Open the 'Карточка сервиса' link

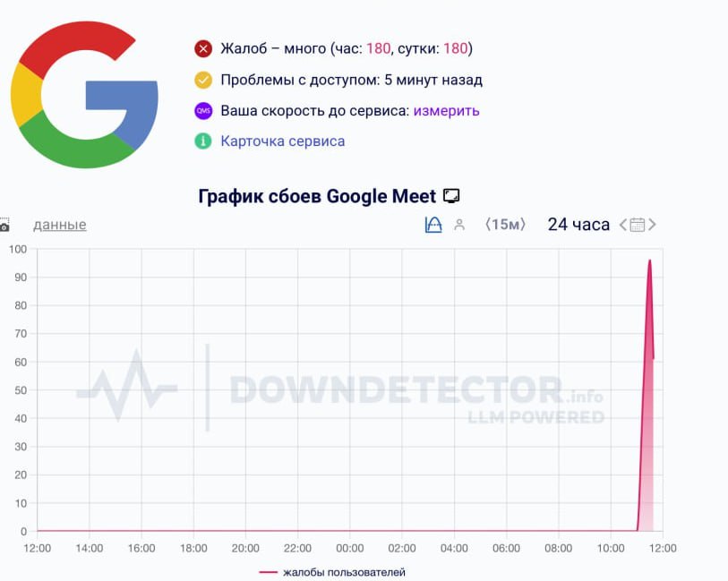282,141
